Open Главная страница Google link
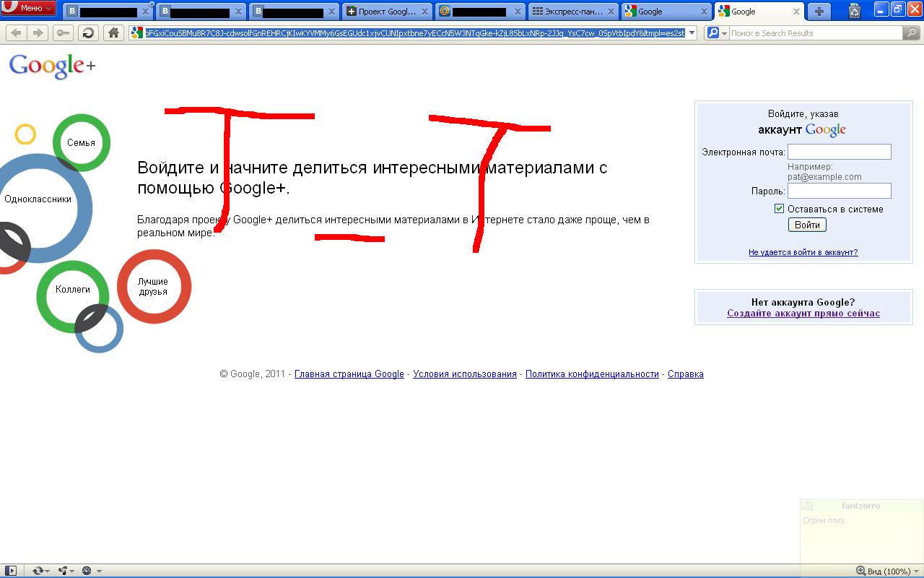924x578 pixels. coord(349,374)
